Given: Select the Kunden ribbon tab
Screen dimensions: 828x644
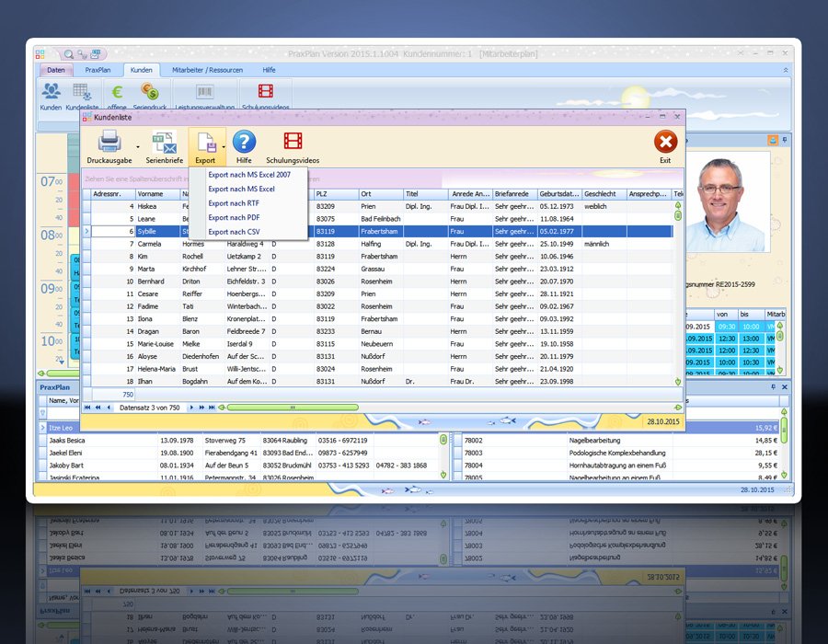Looking at the screenshot, I should 141,70.
